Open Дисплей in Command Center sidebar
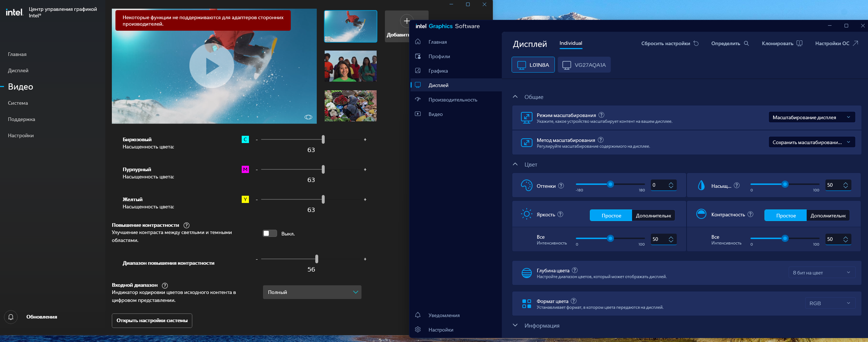868x342 pixels. pos(18,70)
